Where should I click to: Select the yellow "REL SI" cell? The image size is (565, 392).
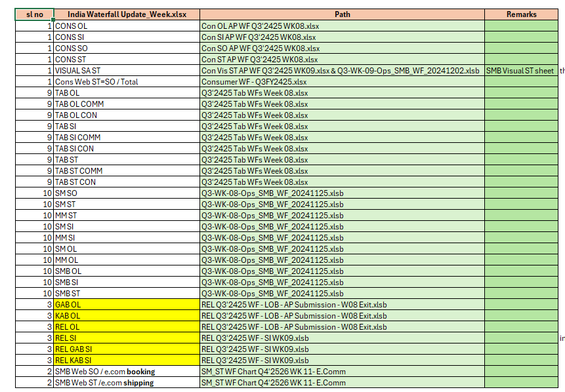(x=126, y=338)
